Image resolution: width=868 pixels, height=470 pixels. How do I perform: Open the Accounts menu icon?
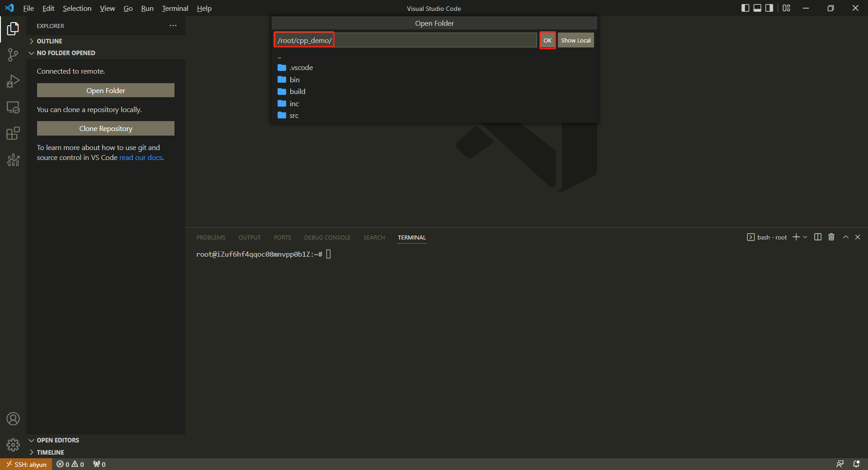click(x=13, y=419)
